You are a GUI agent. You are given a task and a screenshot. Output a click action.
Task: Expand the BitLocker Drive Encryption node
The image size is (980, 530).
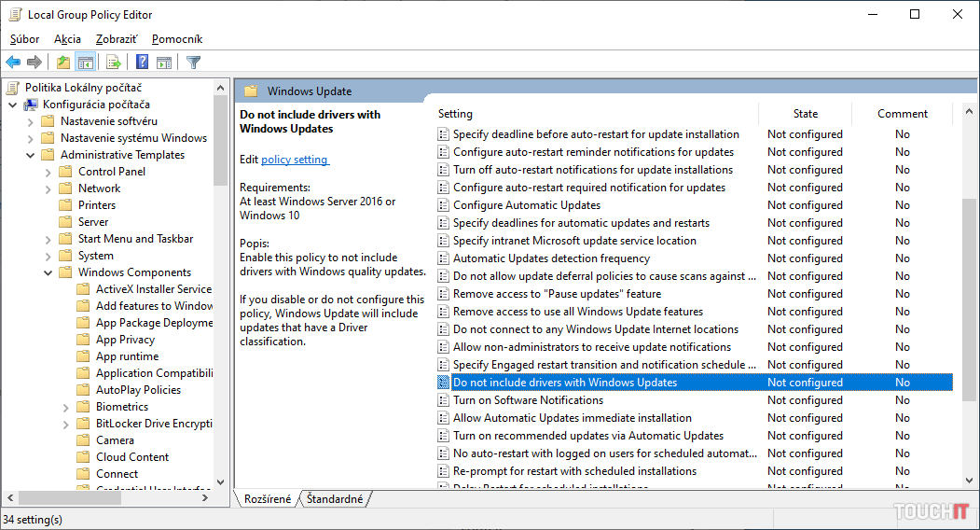(x=66, y=424)
